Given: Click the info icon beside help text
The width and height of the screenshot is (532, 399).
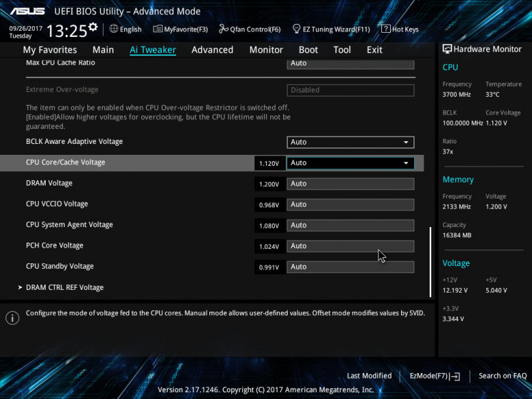Looking at the screenshot, I should pyautogui.click(x=12, y=318).
